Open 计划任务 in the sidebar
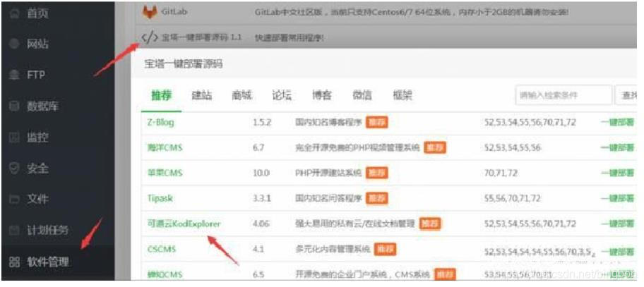 [47, 231]
